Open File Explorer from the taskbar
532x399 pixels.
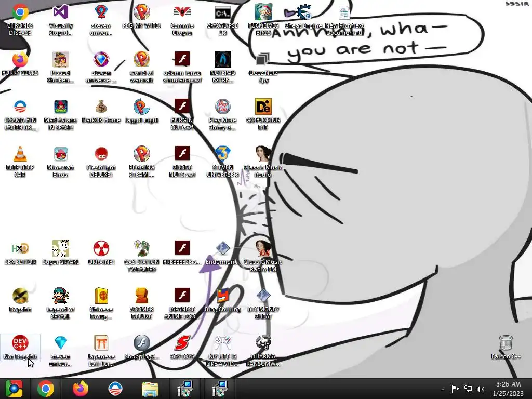pos(150,389)
